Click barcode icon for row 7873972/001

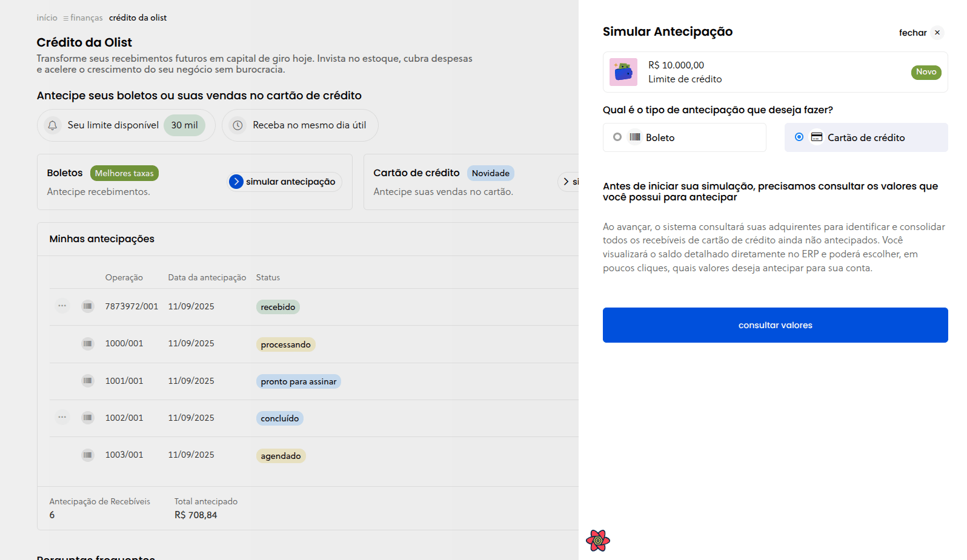pyautogui.click(x=88, y=306)
